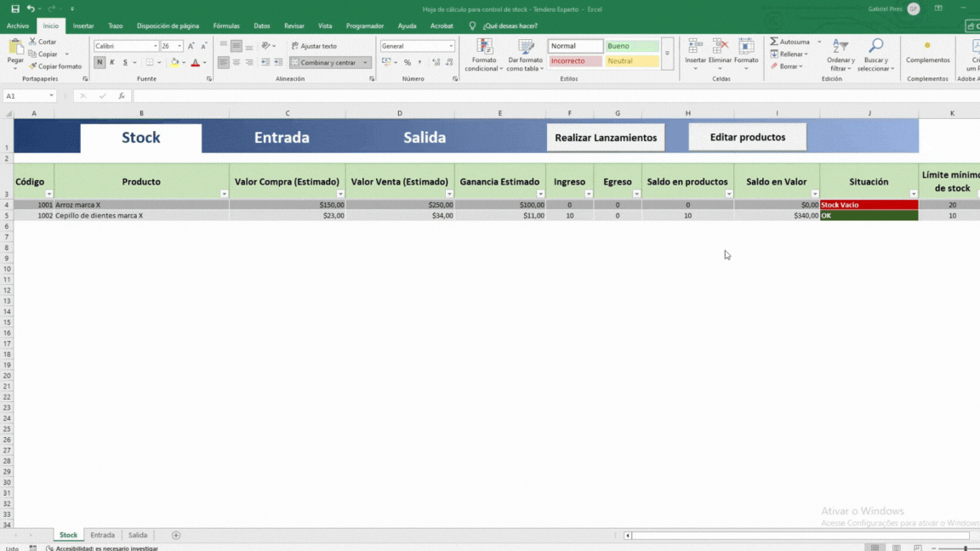Click the increase indent icon
This screenshot has height=551, width=980.
[278, 62]
